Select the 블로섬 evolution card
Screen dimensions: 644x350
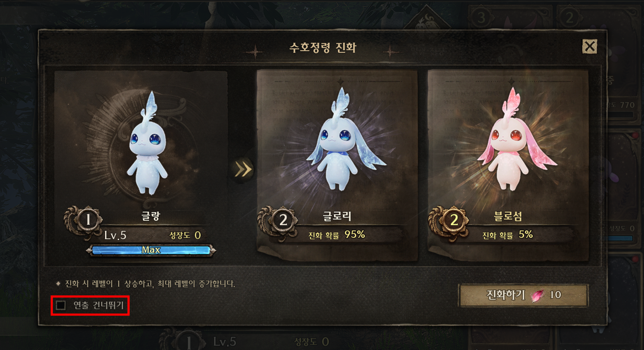click(x=508, y=166)
